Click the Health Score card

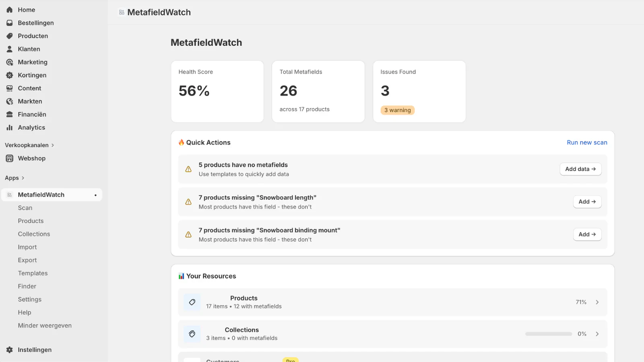coord(217,92)
